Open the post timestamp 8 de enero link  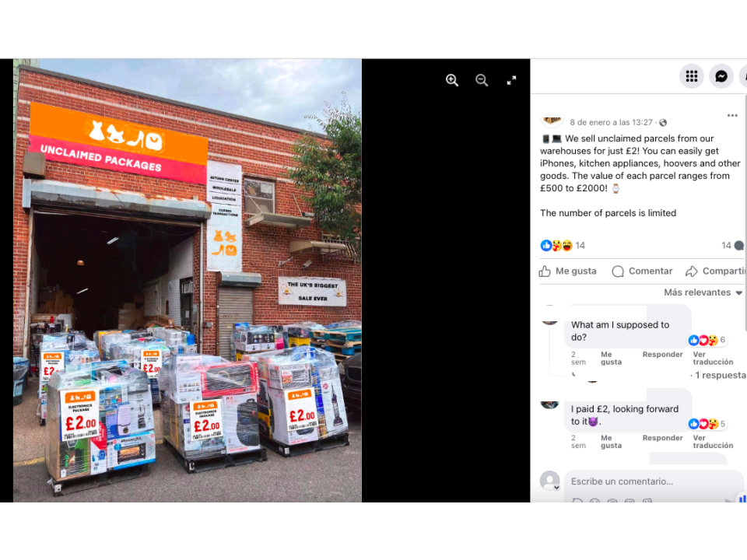(x=611, y=122)
